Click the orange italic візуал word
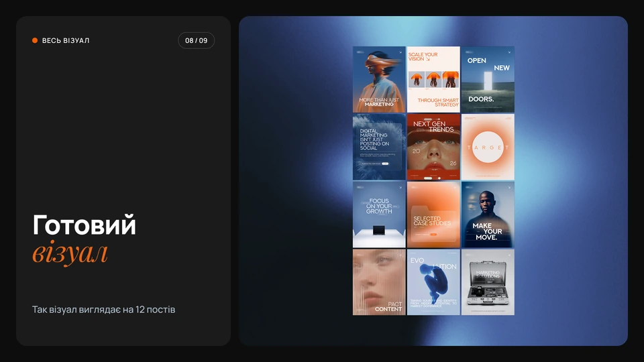The width and height of the screenshot is (644, 362). coord(70,253)
